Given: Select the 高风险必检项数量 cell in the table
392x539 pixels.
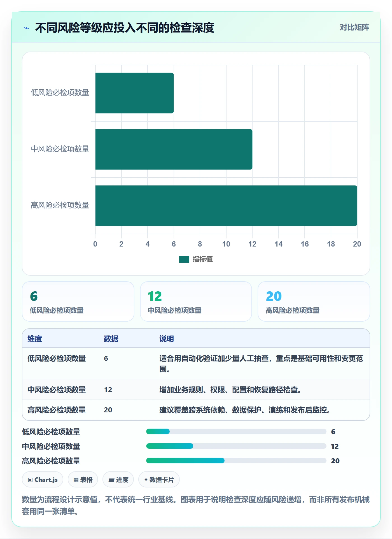Looking at the screenshot, I should click(57, 410).
